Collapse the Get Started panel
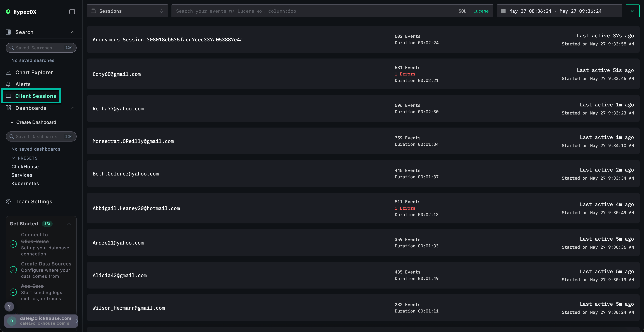Image resolution: width=644 pixels, height=332 pixels. [x=69, y=224]
